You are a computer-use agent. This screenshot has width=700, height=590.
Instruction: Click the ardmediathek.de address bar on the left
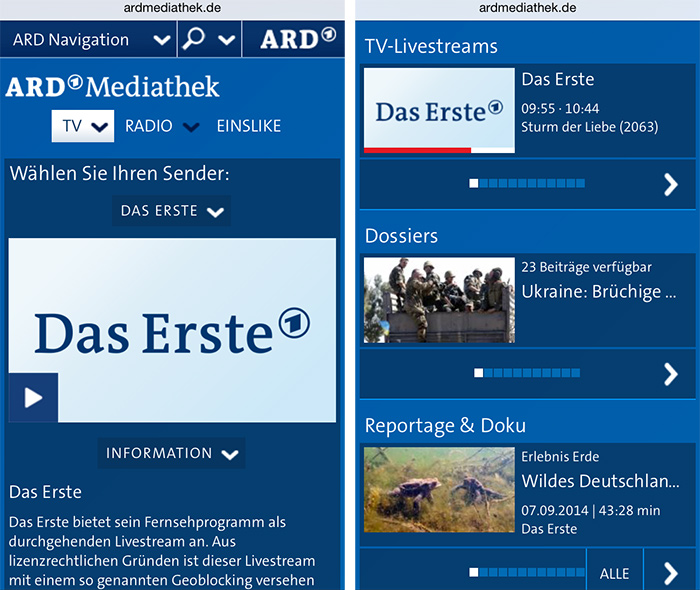point(172,8)
